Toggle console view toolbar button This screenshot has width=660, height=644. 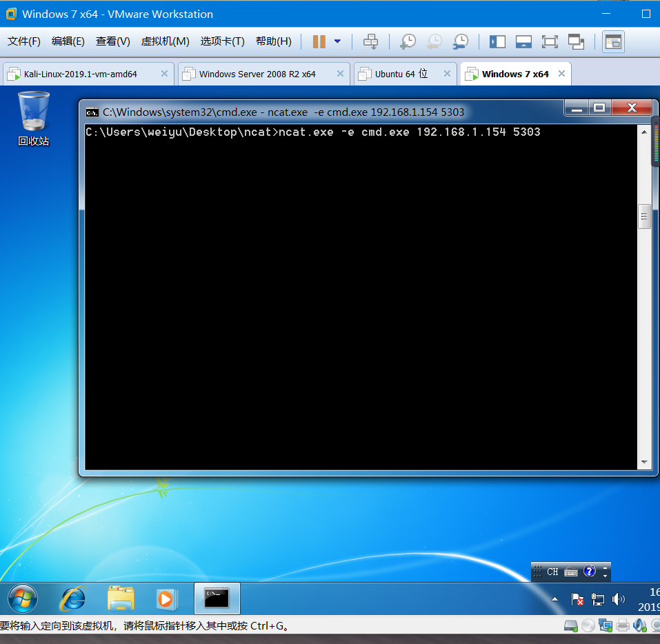(x=613, y=41)
